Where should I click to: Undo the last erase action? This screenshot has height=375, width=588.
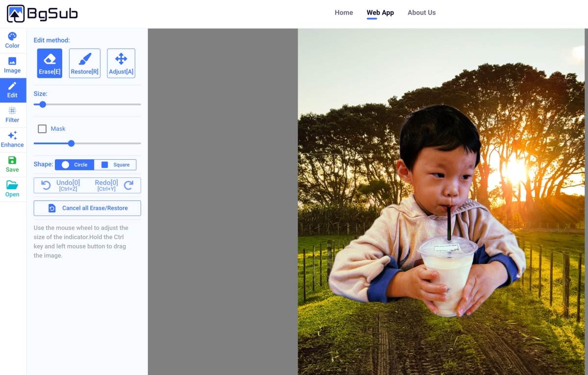pyautogui.click(x=61, y=185)
